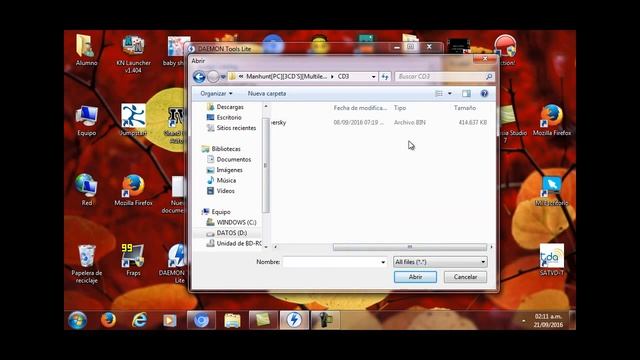Click the taskbar clock showing 02:11 a.m.
This screenshot has height=360, width=640.
[x=548, y=320]
